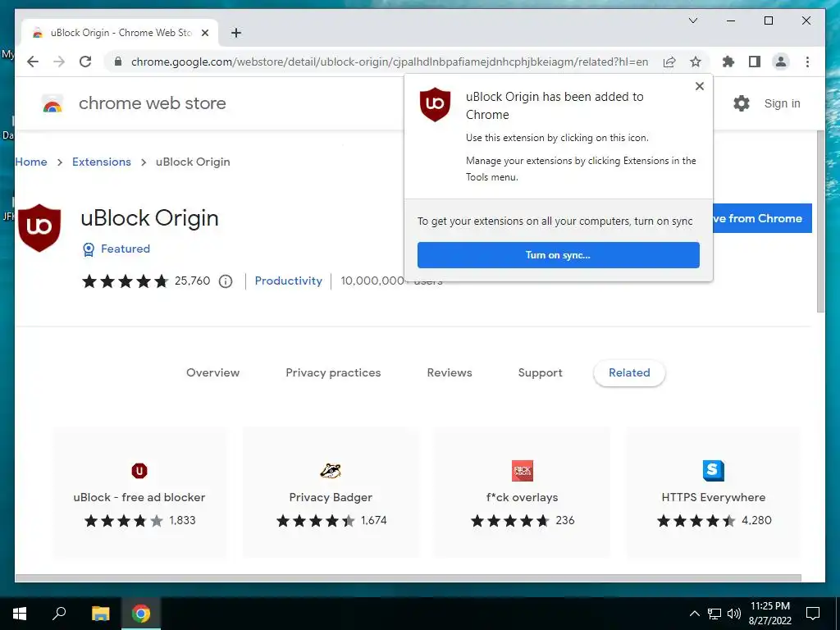Open the f*ck overlays extension card
Image resolution: width=840 pixels, height=630 pixels.
pyautogui.click(x=523, y=493)
